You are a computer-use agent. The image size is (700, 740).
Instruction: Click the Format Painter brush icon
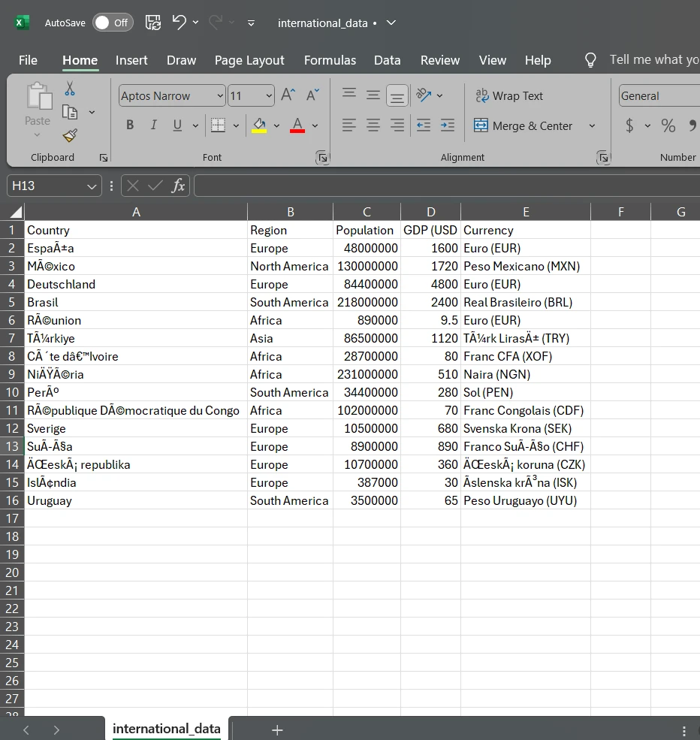coord(70,135)
